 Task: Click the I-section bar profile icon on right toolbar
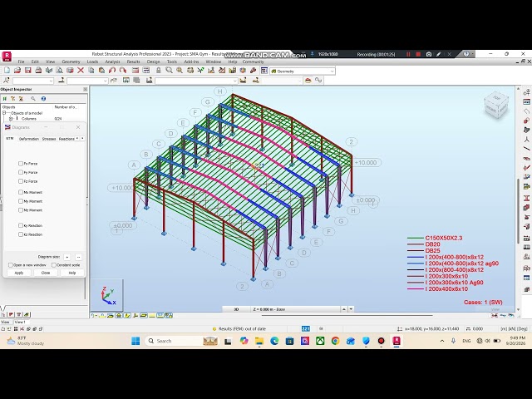click(x=526, y=198)
